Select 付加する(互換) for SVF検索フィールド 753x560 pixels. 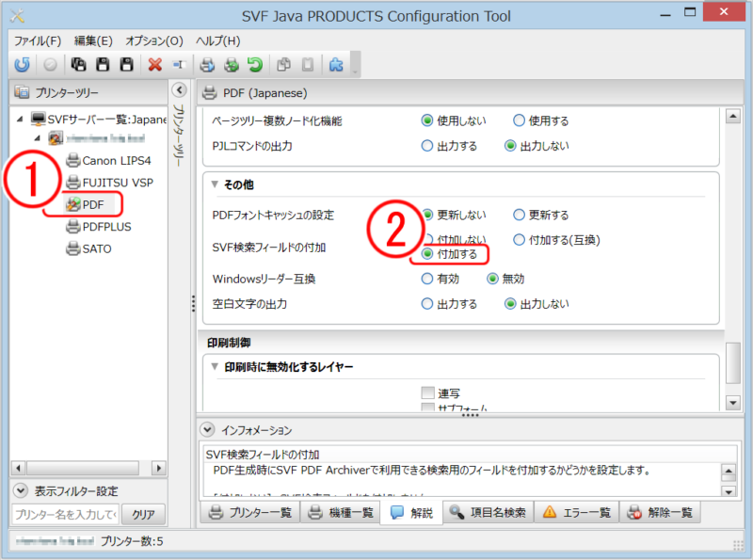tap(520, 240)
